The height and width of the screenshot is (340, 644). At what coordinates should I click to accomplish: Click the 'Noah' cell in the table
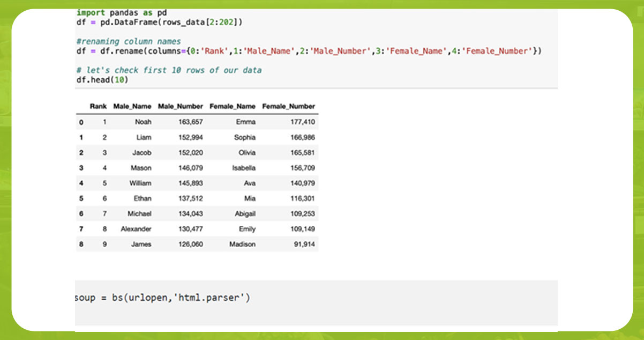[x=143, y=122]
